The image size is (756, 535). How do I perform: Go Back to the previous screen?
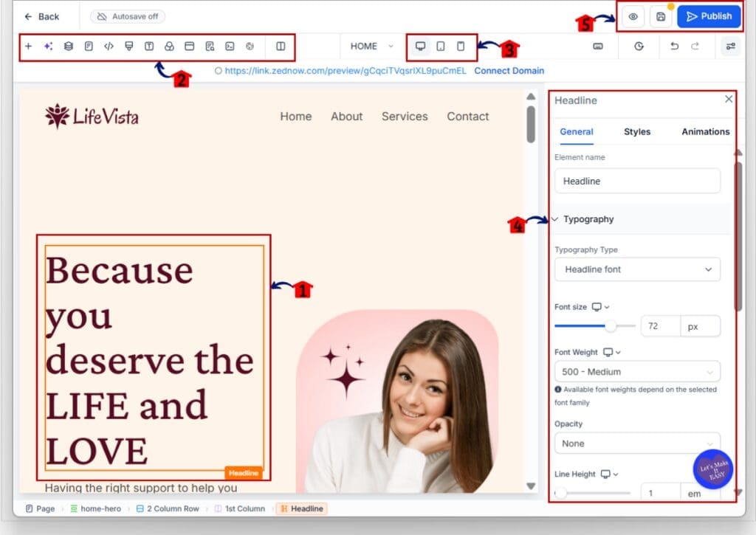(x=42, y=16)
